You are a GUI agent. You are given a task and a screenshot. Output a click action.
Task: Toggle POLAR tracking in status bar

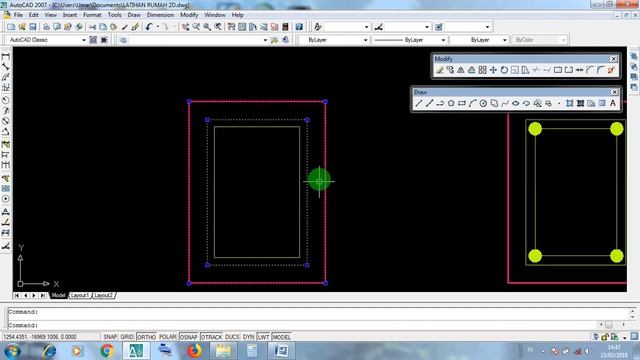point(167,337)
